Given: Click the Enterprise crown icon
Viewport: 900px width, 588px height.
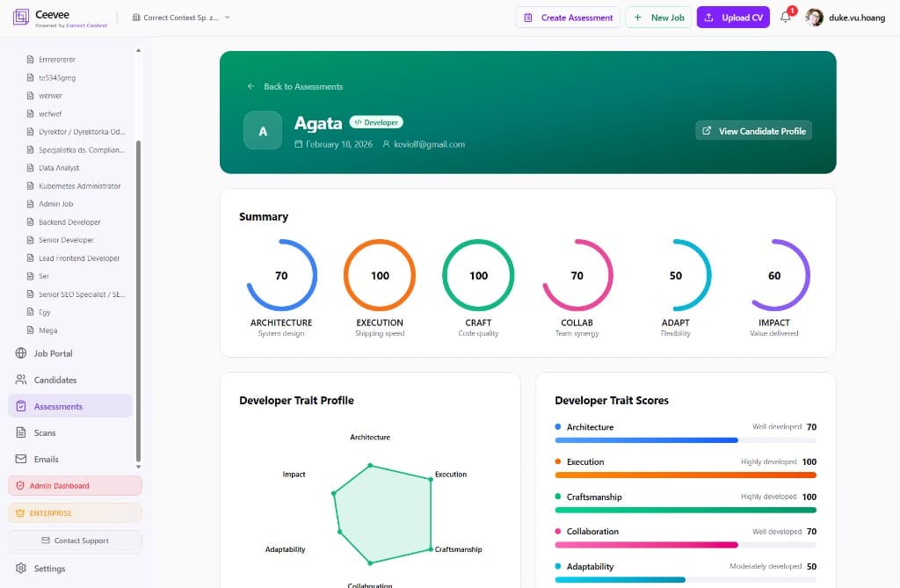Looking at the screenshot, I should tap(20, 512).
